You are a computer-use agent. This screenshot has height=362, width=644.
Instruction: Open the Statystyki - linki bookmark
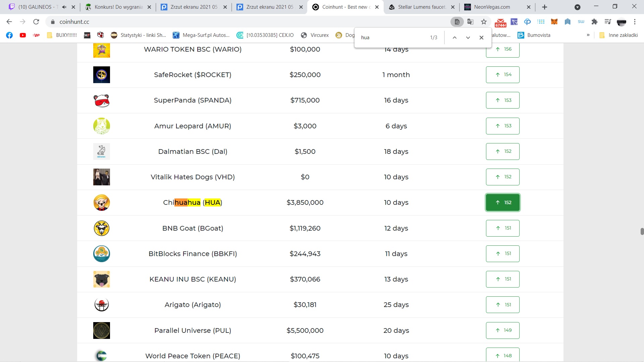(x=139, y=35)
